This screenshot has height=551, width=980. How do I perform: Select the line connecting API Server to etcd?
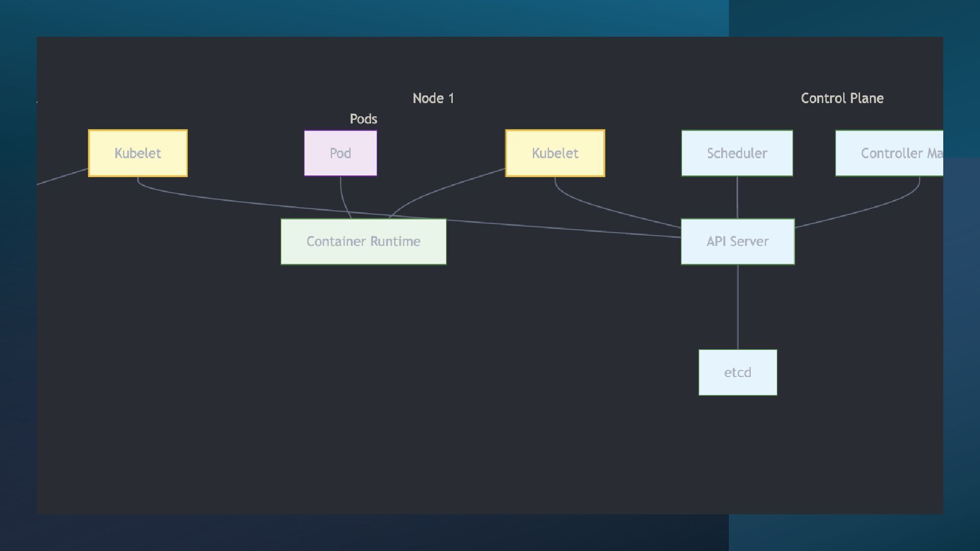pos(738,306)
